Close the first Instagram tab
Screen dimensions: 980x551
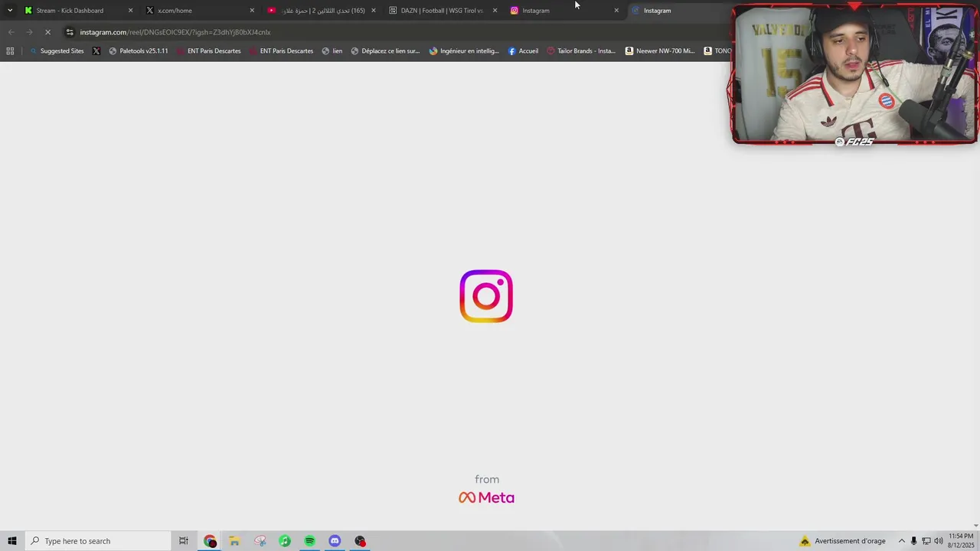click(x=616, y=11)
